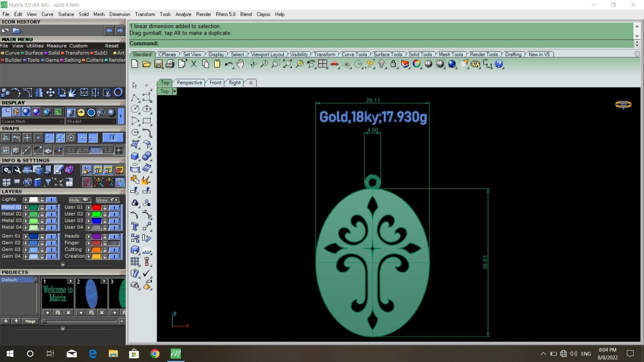Click the funnel filter icon in Info & Settings
Screen dimensions: 644x362
click(x=48, y=182)
